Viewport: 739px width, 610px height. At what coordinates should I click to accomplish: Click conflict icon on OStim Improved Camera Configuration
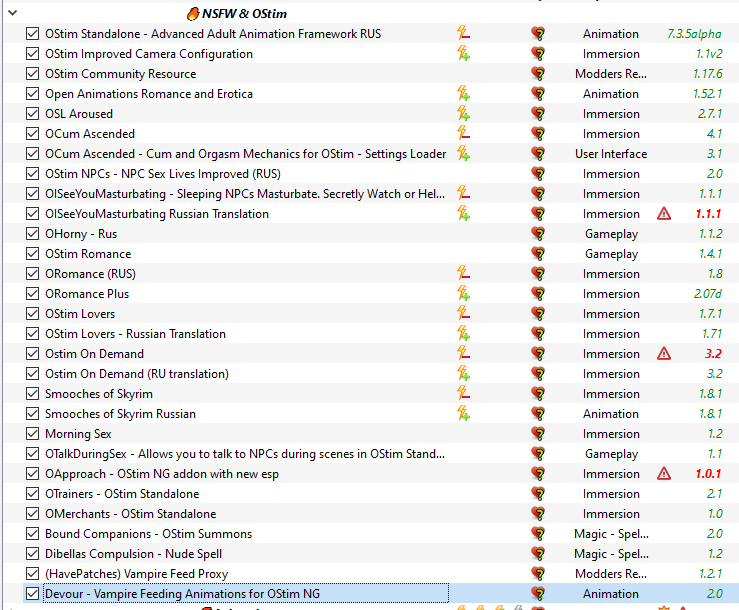tap(463, 53)
